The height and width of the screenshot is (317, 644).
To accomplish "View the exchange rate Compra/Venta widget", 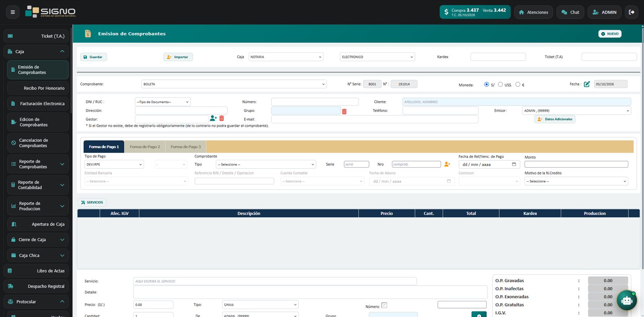I will tap(475, 12).
